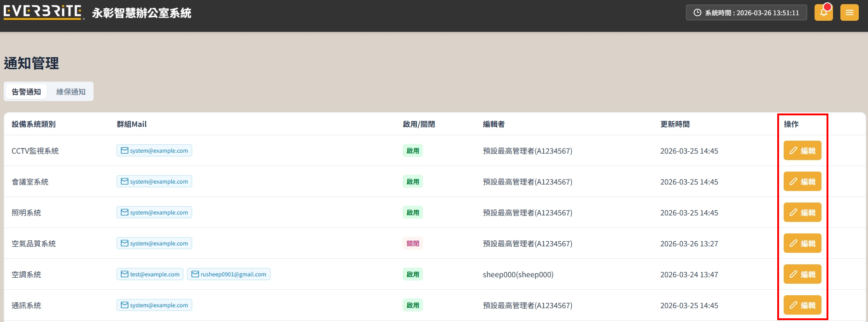This screenshot has height=322, width=868.
Task: Edit the 空氣品質系統 row
Action: pos(802,244)
